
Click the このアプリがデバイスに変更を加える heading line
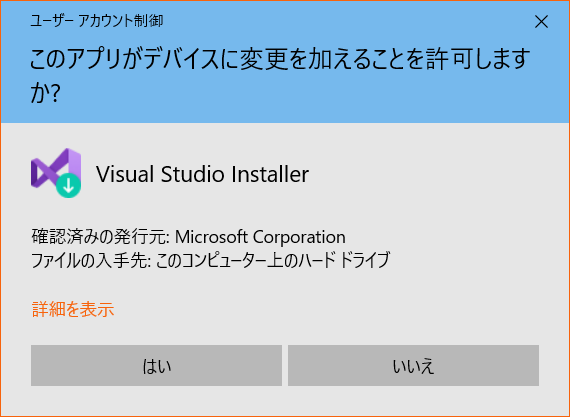[x=279, y=60]
